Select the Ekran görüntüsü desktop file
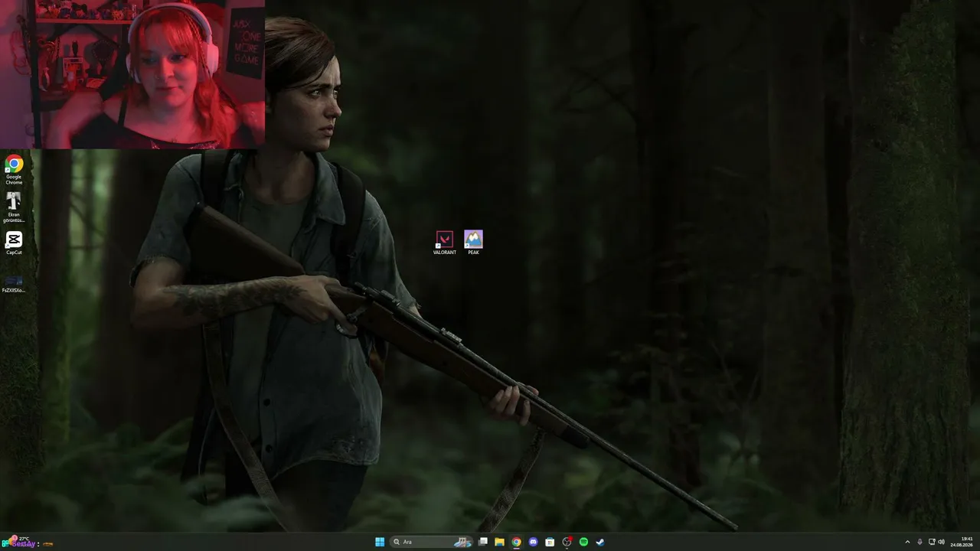The width and height of the screenshot is (980, 551). (14, 207)
